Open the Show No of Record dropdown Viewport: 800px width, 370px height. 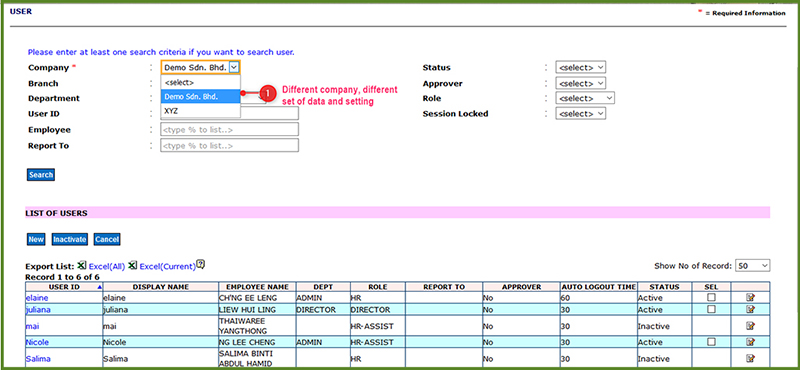tap(753, 266)
